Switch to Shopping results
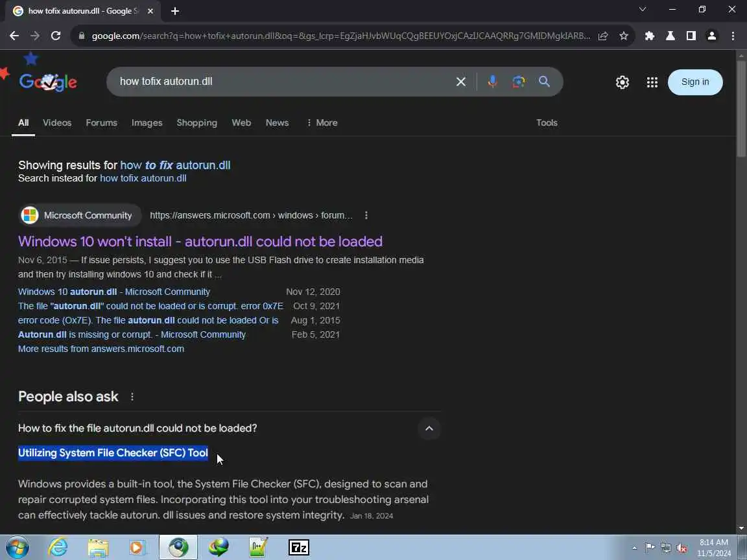Image resolution: width=747 pixels, height=560 pixels. click(x=196, y=123)
